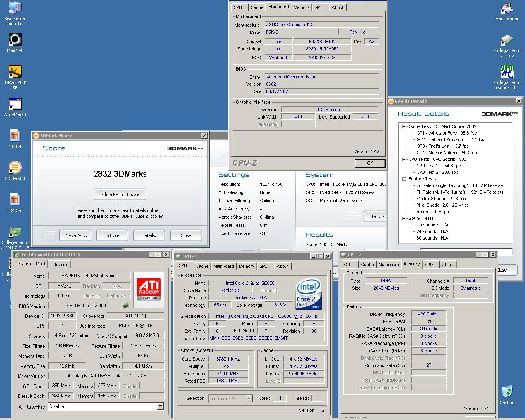
Task: Select Pixel Shader 2.0 result row
Action: click(442, 205)
